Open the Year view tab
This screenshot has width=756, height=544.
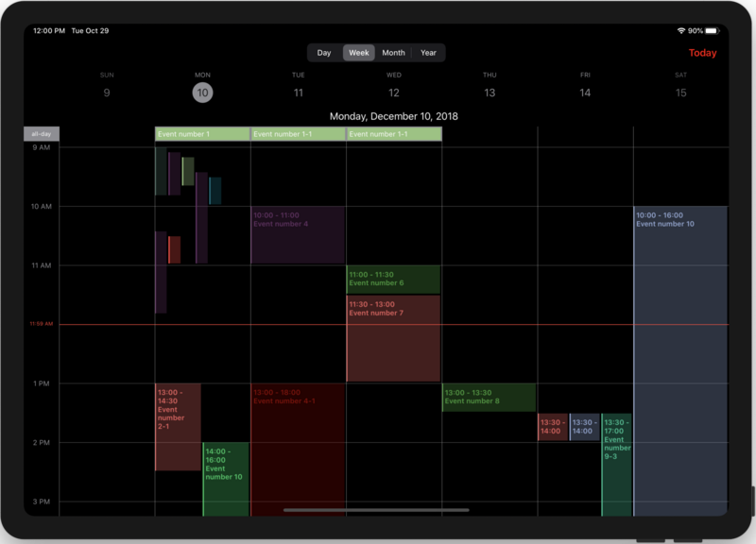[x=428, y=53]
